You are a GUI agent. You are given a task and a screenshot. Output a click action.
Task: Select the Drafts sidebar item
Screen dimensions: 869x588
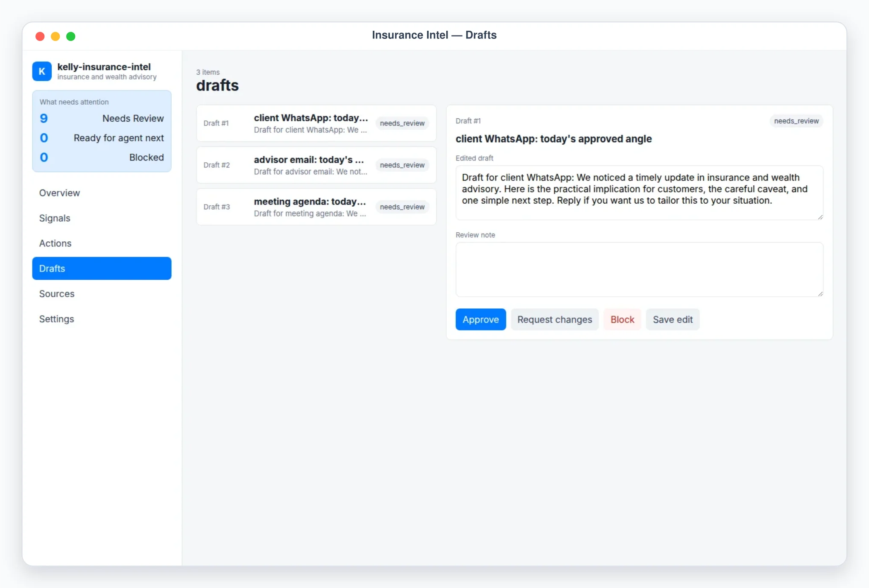click(102, 269)
